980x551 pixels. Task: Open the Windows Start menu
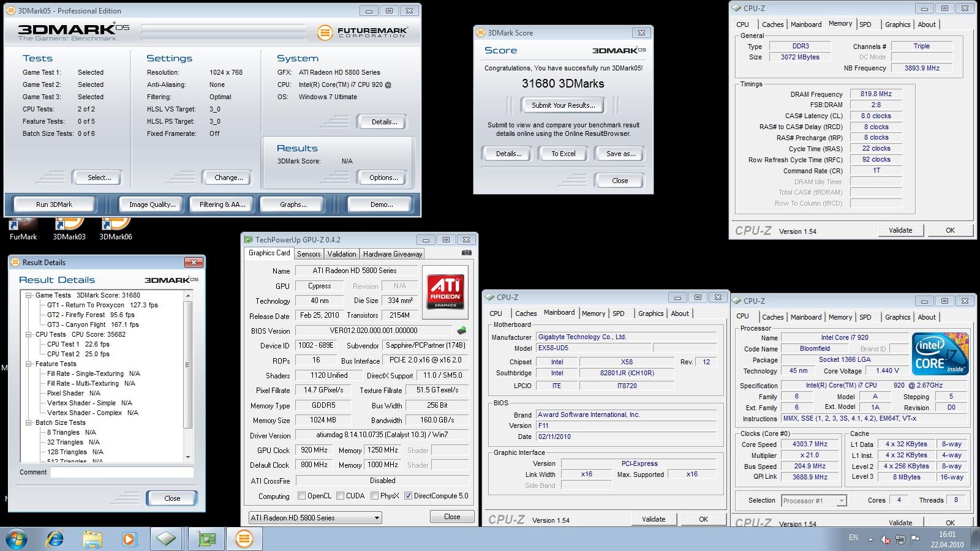(x=17, y=539)
